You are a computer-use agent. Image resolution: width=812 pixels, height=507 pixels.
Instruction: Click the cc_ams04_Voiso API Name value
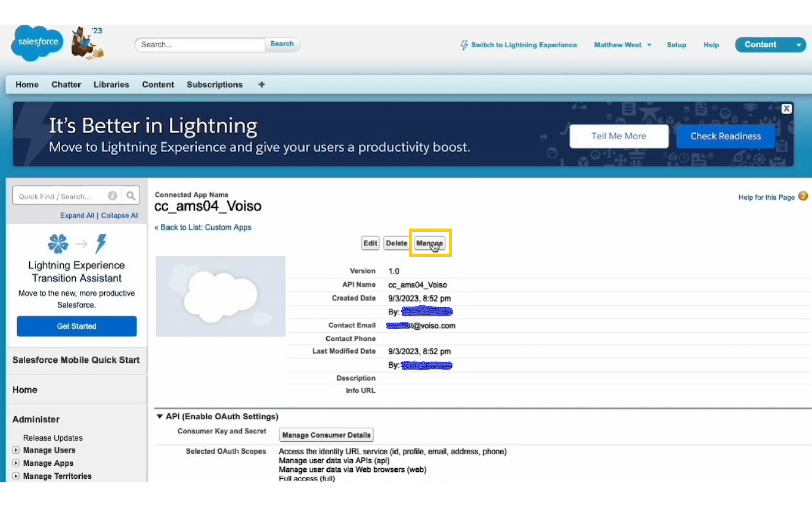point(418,285)
